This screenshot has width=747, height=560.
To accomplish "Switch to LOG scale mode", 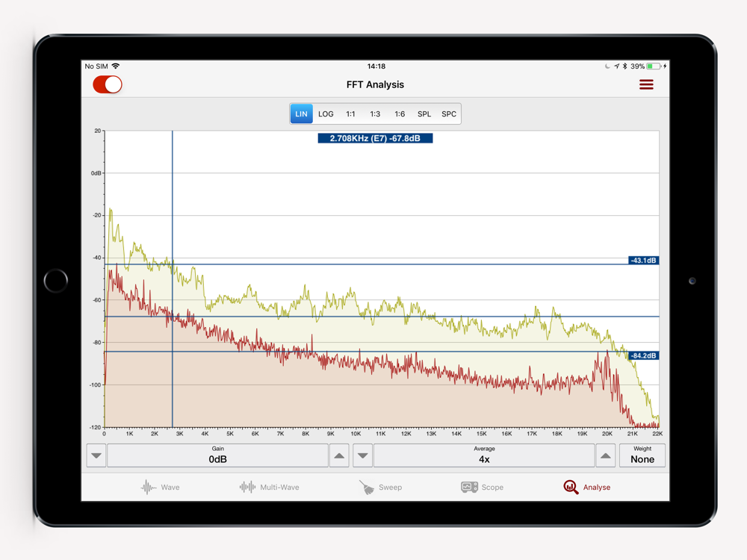I will [x=326, y=113].
